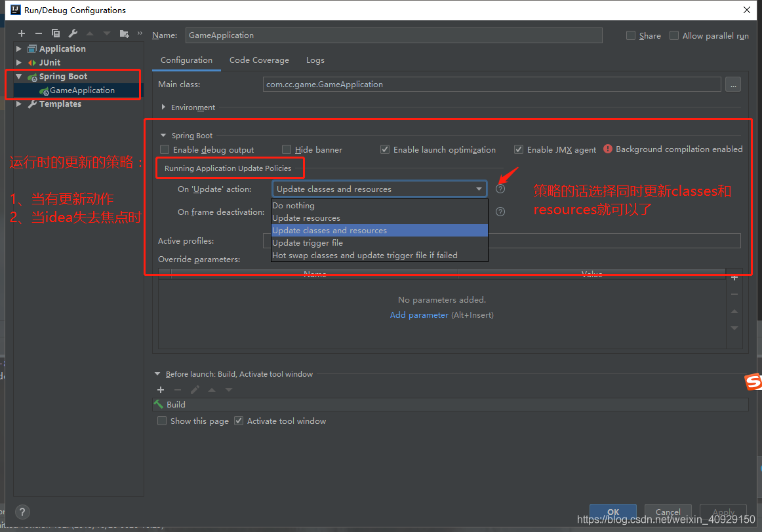Enable the Show this page option

162,421
